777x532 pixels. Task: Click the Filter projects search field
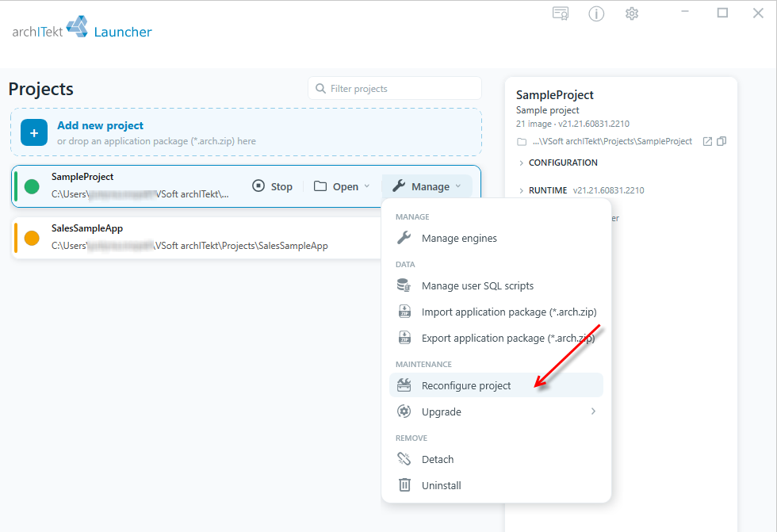click(395, 89)
